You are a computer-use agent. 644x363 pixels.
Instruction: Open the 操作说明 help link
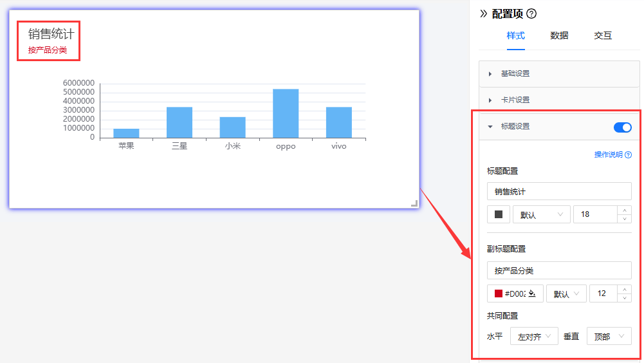[x=612, y=155]
